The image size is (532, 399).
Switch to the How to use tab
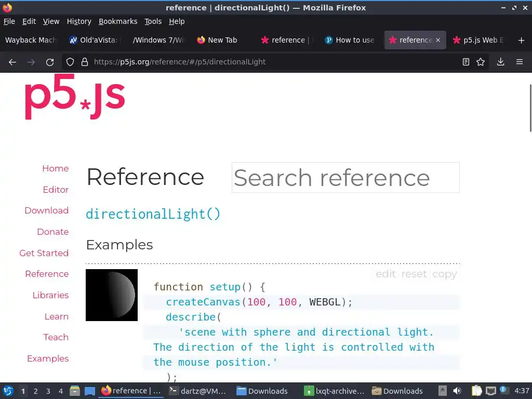350,40
